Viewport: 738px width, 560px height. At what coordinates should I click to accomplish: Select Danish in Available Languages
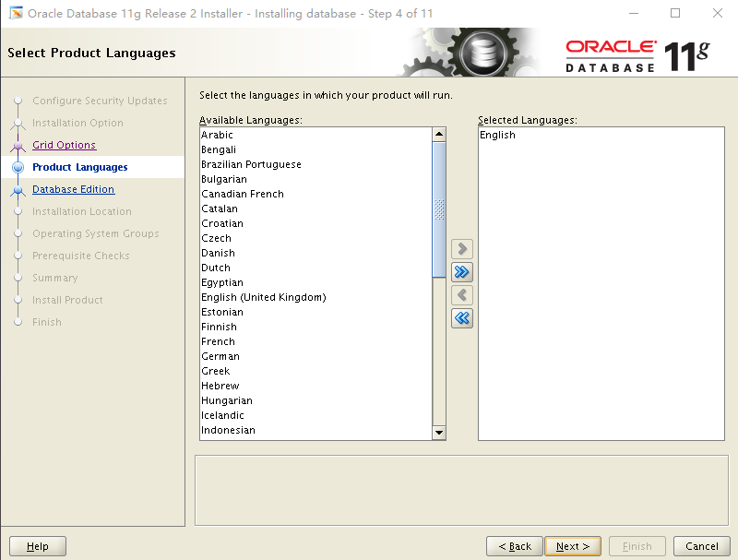(x=315, y=253)
